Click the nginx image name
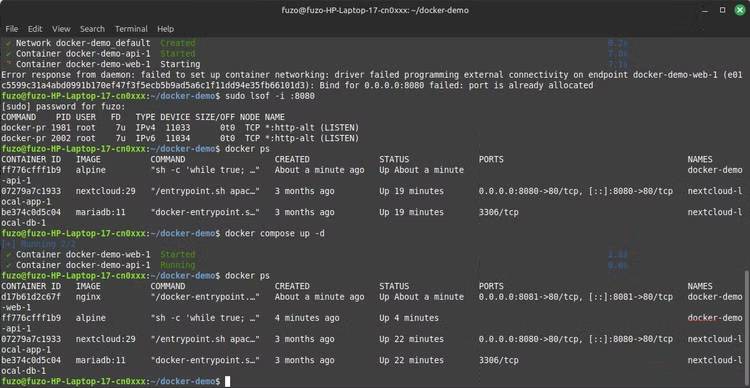This screenshot has width=750, height=388. [x=88, y=297]
